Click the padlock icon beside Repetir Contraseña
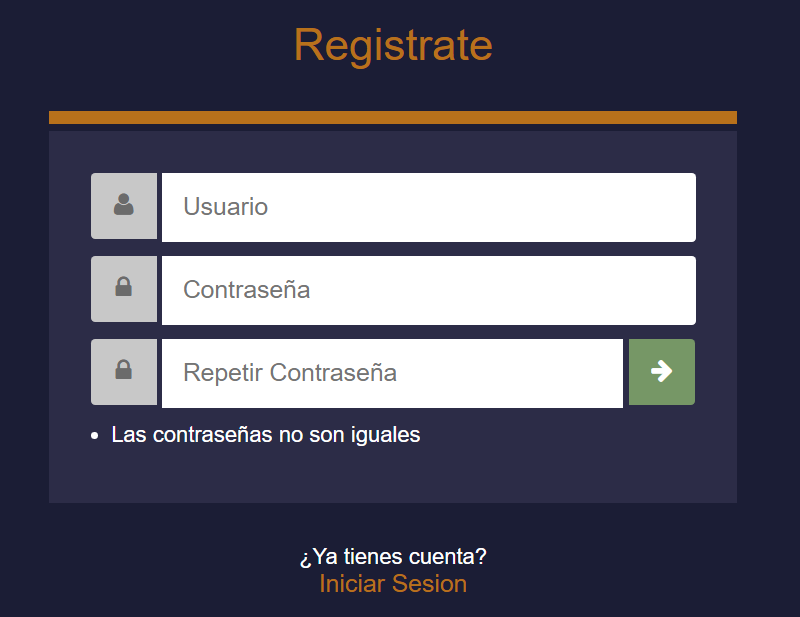Image resolution: width=800 pixels, height=617 pixels. 124,371
